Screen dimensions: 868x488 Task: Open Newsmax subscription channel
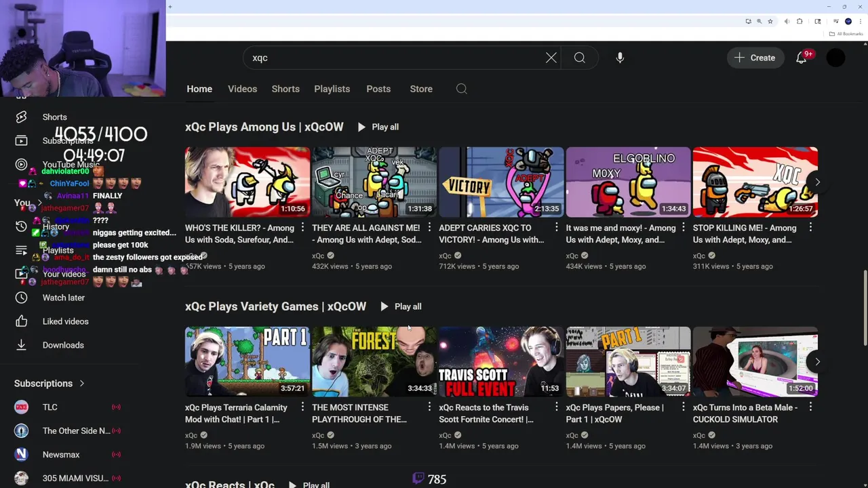tap(61, 455)
